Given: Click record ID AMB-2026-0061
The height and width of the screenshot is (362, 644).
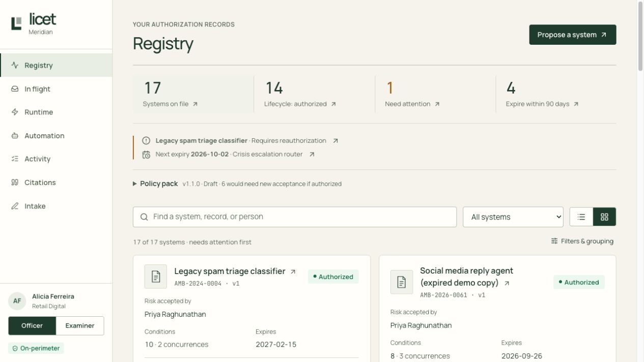Looking at the screenshot, I should (443, 295).
